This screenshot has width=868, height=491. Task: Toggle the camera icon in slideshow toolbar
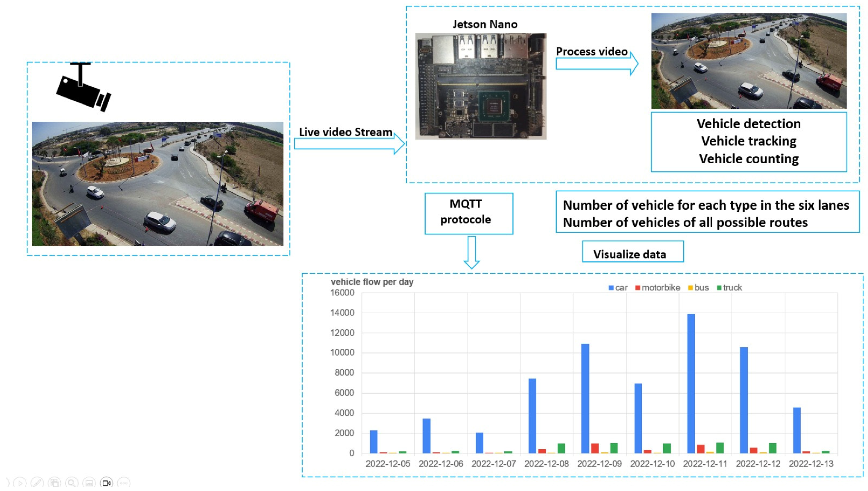[107, 483]
